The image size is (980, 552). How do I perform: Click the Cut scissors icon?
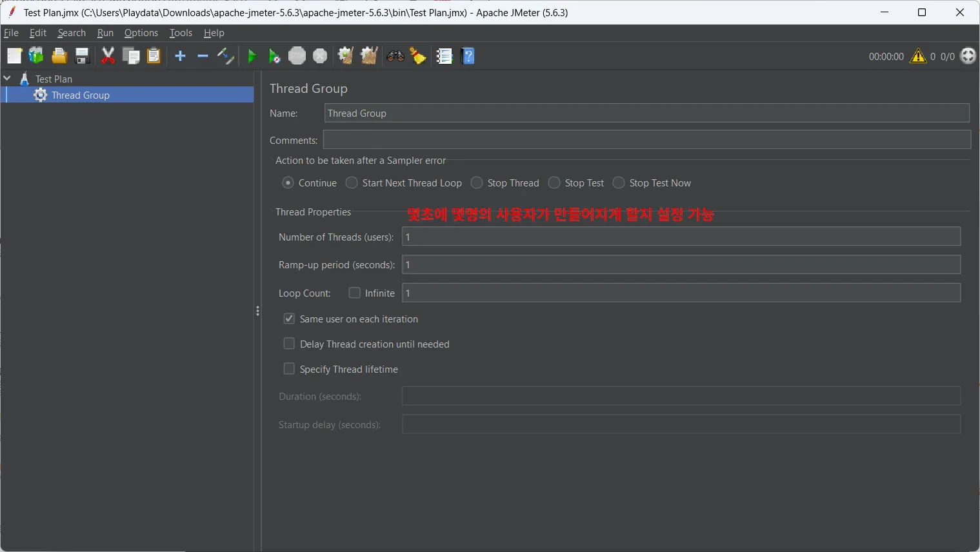pos(108,56)
